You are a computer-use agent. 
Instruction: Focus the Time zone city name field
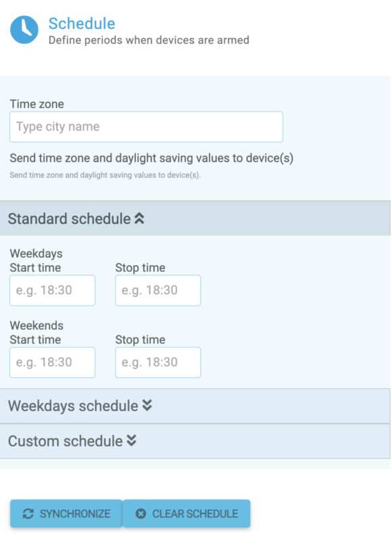146,126
